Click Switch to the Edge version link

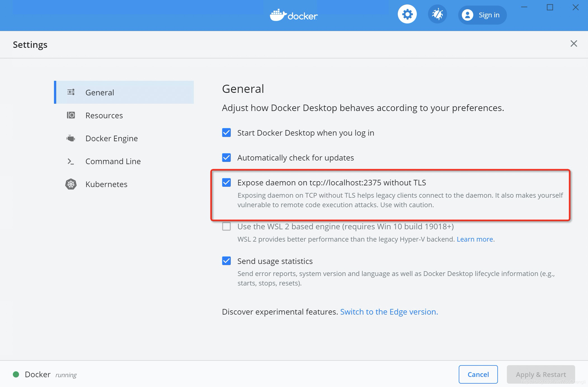coord(389,312)
